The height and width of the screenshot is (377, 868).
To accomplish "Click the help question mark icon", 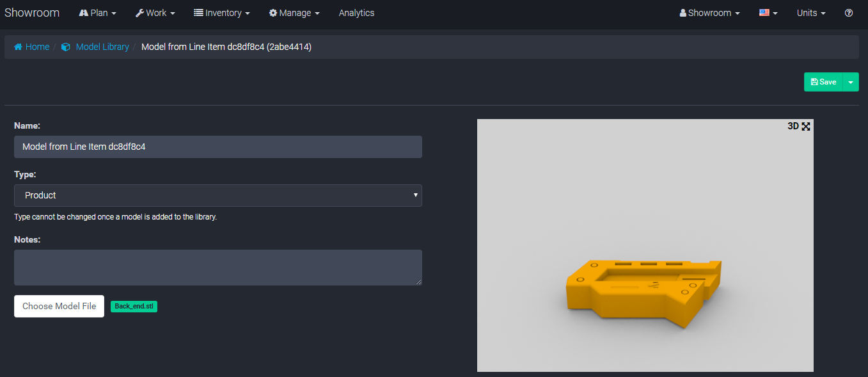I will pyautogui.click(x=849, y=13).
